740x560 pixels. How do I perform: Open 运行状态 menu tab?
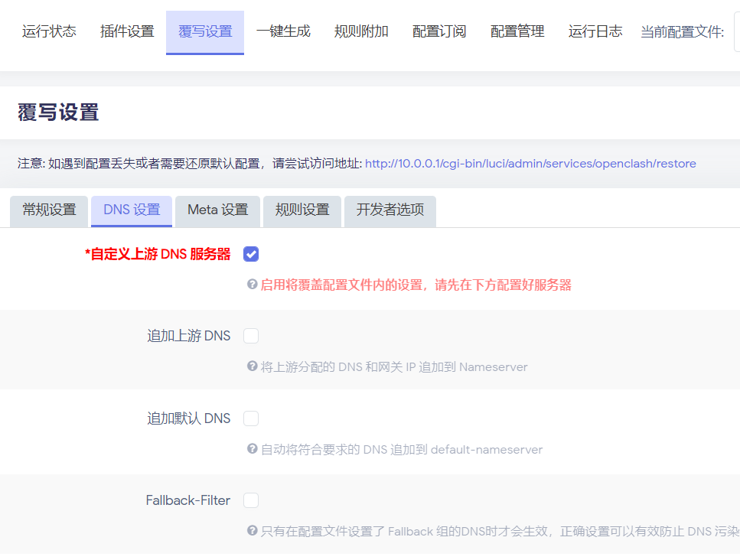(x=49, y=31)
